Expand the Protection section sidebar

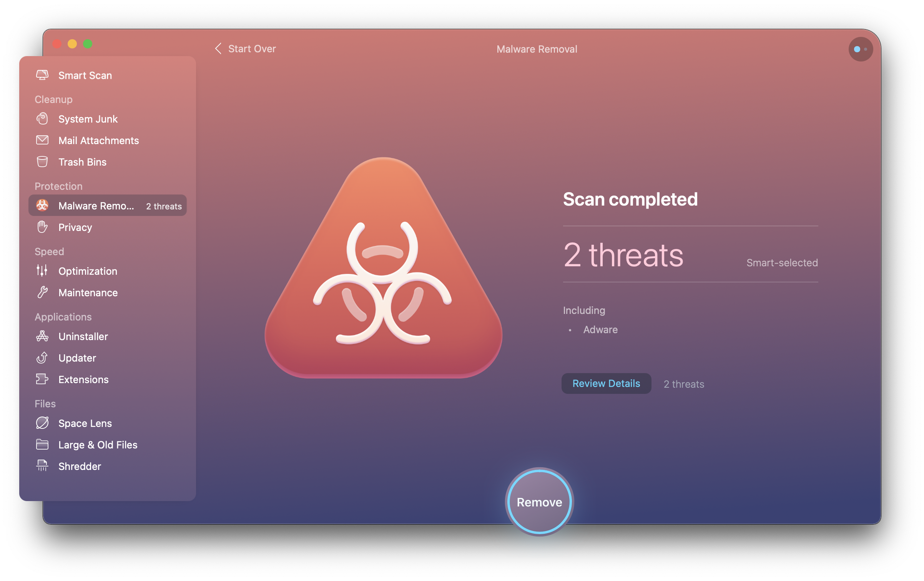coord(59,186)
